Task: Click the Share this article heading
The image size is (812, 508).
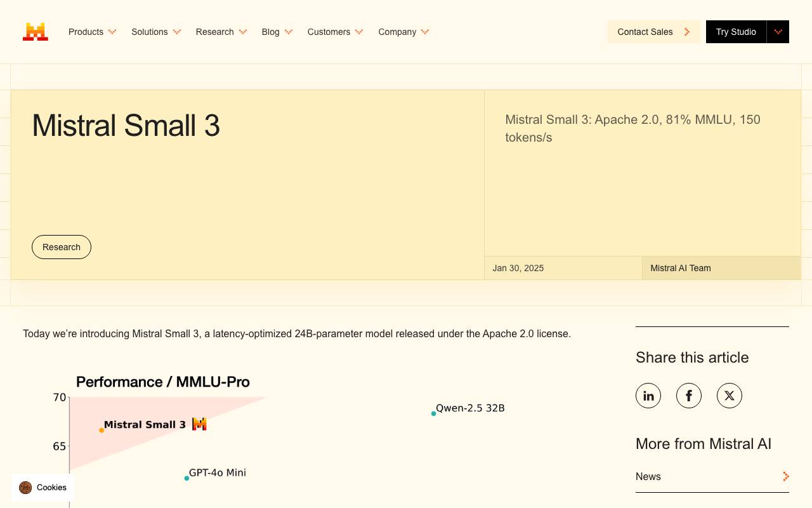Action: pyautogui.click(x=692, y=358)
